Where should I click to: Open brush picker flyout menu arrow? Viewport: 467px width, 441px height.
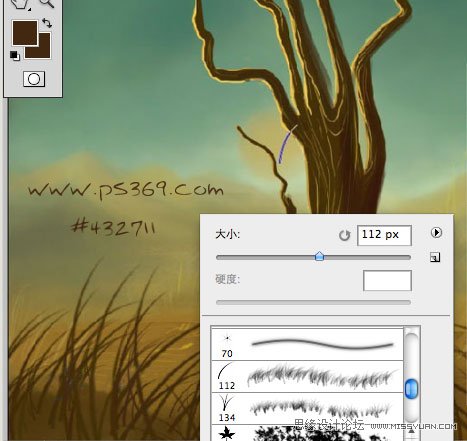pos(436,232)
